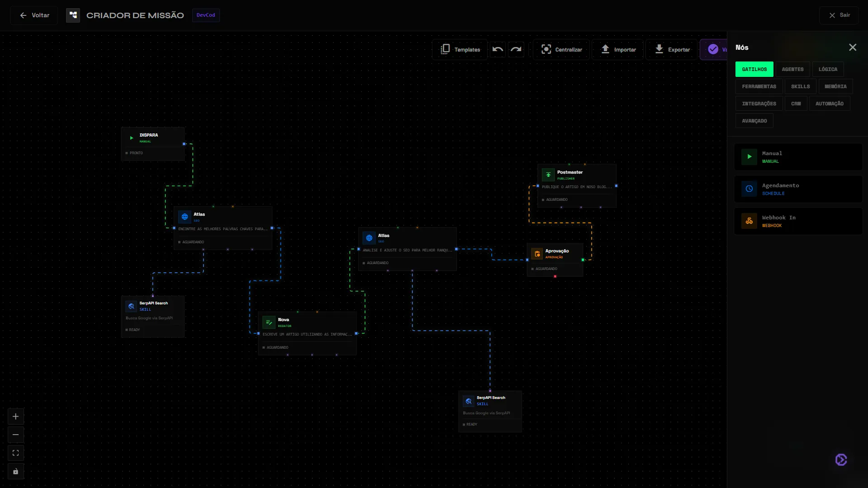Screen dimensions: 868x488
Task: Zoom out with the minus icon
Action: [x=16, y=435]
